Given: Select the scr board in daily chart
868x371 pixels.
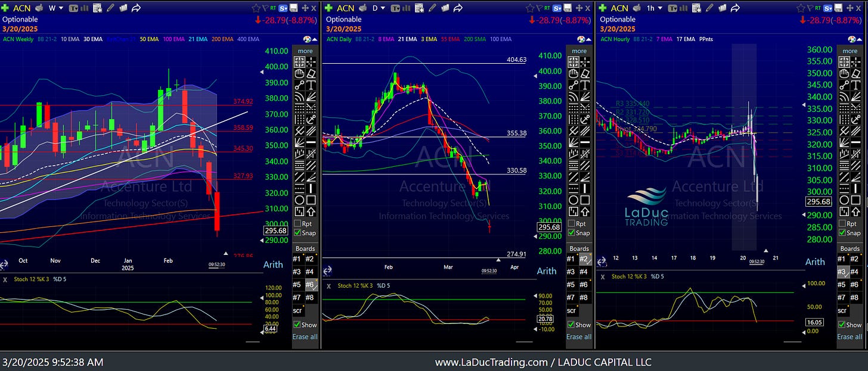Looking at the screenshot, I should pyautogui.click(x=571, y=310).
